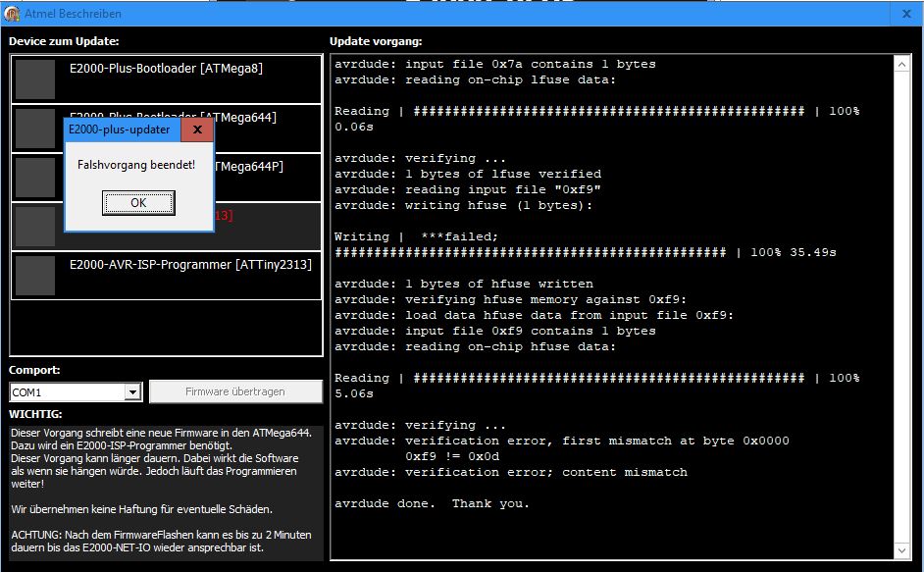
Task: Click the 'Comport:' label
Action: tap(34, 370)
